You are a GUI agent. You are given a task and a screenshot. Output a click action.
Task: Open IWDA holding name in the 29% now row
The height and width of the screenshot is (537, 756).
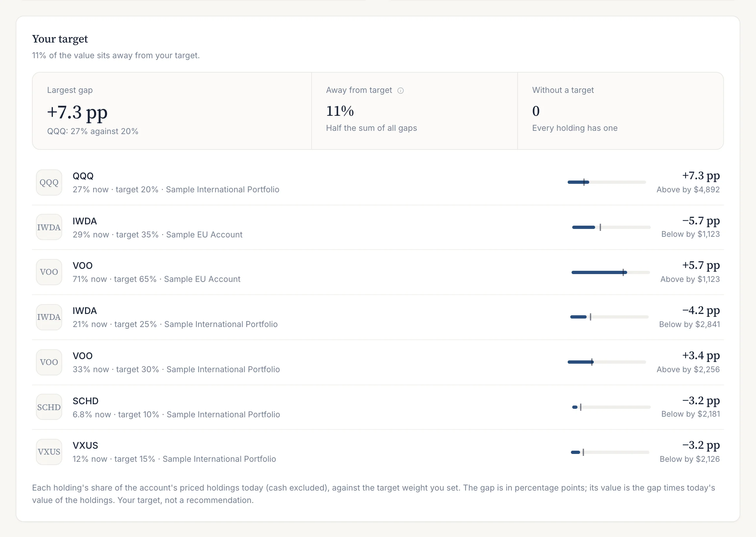85,221
